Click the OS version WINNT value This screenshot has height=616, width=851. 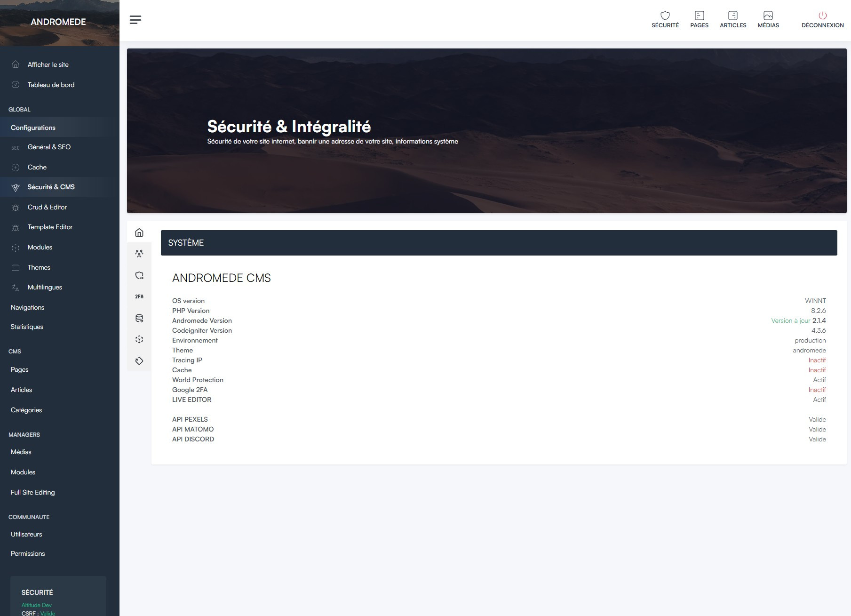click(x=815, y=301)
